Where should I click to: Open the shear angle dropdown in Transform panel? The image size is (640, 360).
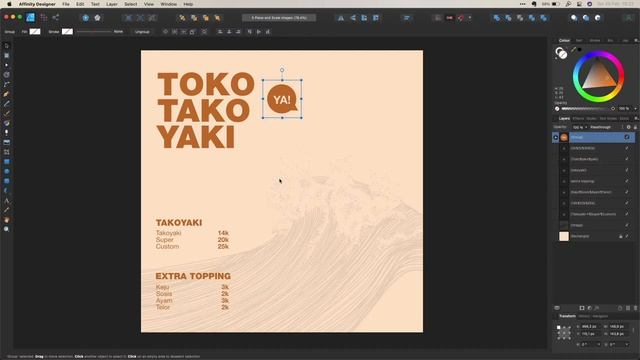(x=627, y=344)
